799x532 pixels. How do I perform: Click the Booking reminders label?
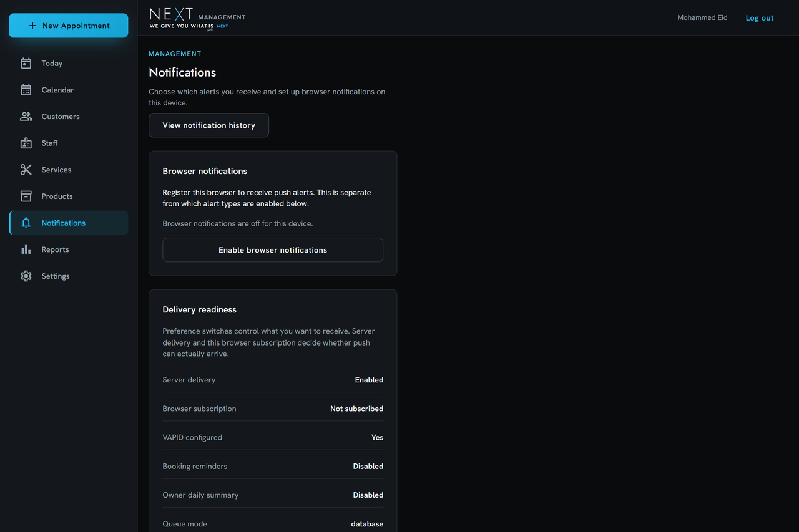pyautogui.click(x=195, y=467)
